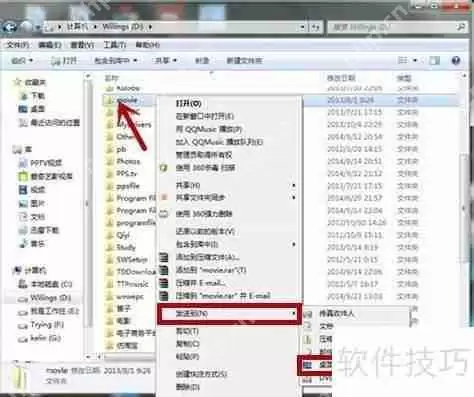
Task: Open 文件(F) menu
Action: click(17, 45)
